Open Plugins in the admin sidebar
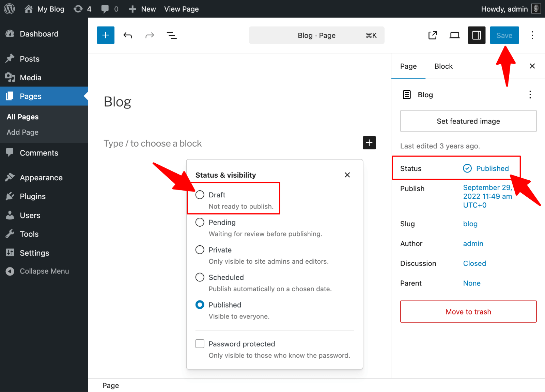The image size is (545, 392). pyautogui.click(x=33, y=196)
